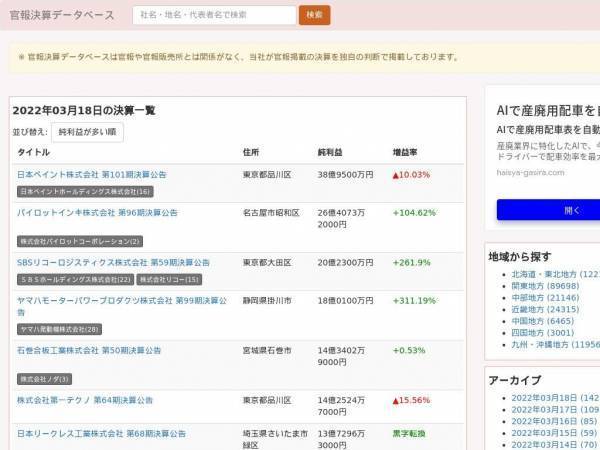Browse the 近畿地方 region link
This screenshot has width=600, height=450.
pyautogui.click(x=545, y=310)
